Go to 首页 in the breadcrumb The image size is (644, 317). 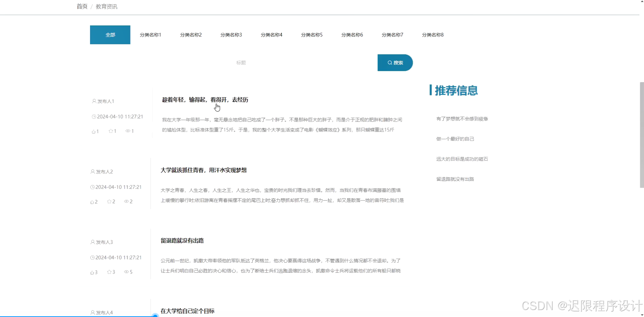pos(82,7)
